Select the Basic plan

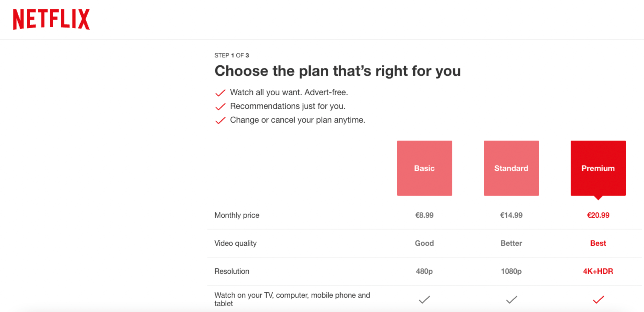[424, 168]
